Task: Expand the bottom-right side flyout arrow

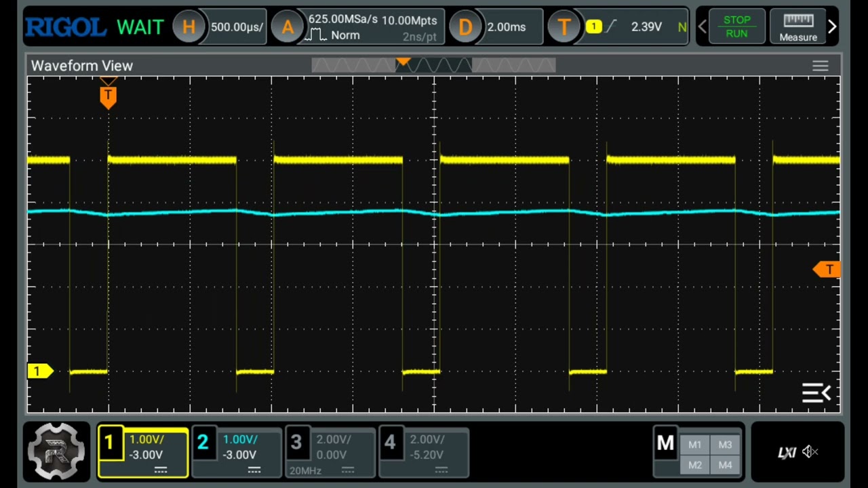Action: pyautogui.click(x=816, y=393)
